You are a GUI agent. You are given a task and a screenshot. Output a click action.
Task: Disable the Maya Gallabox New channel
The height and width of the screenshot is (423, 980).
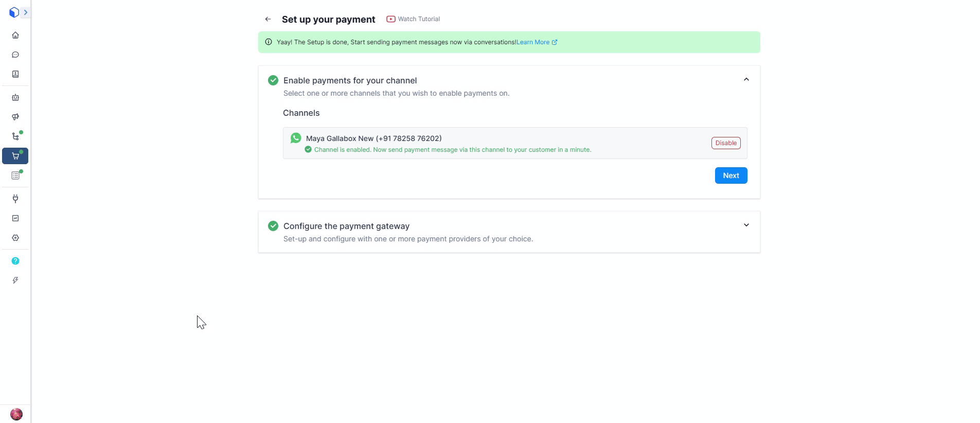pyautogui.click(x=725, y=143)
